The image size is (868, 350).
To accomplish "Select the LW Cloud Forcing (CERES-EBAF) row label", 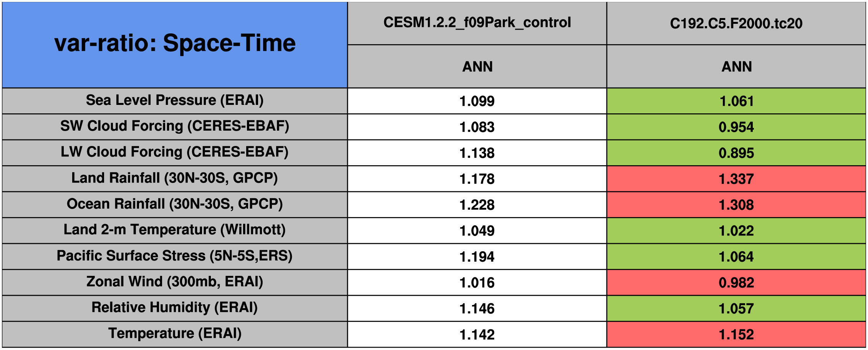I will pos(175,152).
